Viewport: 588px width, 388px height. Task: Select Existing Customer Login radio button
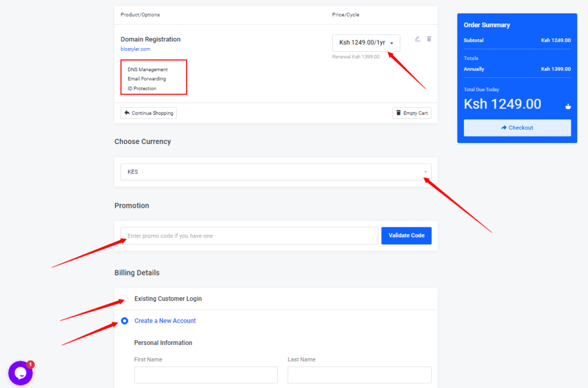coord(125,298)
